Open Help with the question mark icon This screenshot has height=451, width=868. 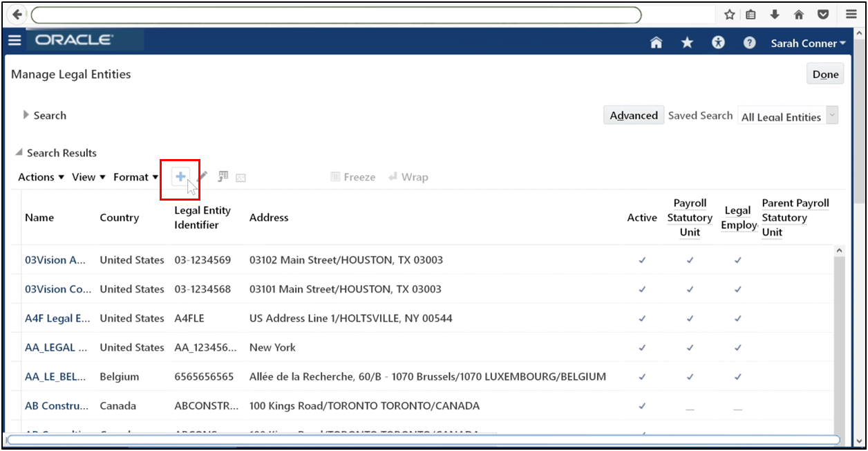[x=749, y=42]
